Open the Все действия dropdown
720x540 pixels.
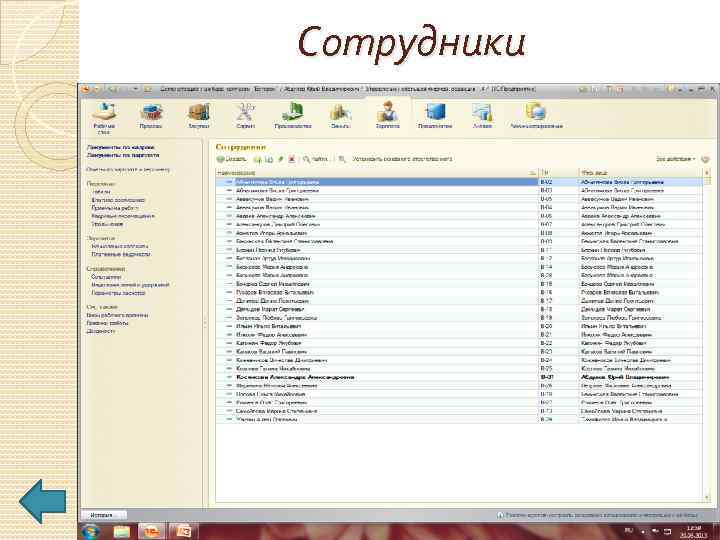[675, 159]
